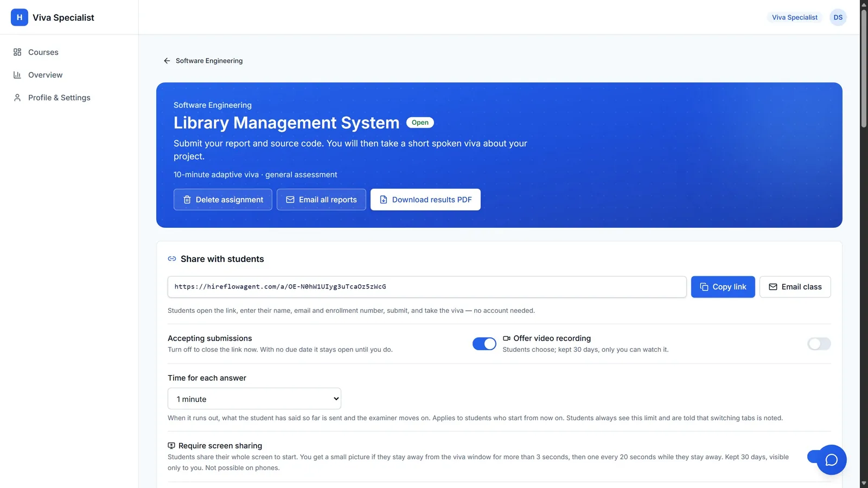
Task: Enable Offer video recording toggle
Action: (819, 344)
